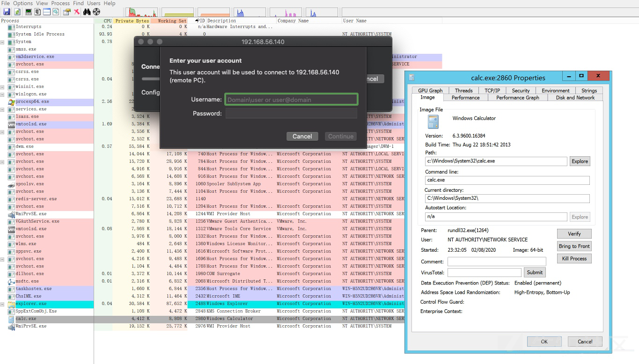639x364 pixels.
Task: Click the ChsIME.exe process icon
Action: pos(11,296)
